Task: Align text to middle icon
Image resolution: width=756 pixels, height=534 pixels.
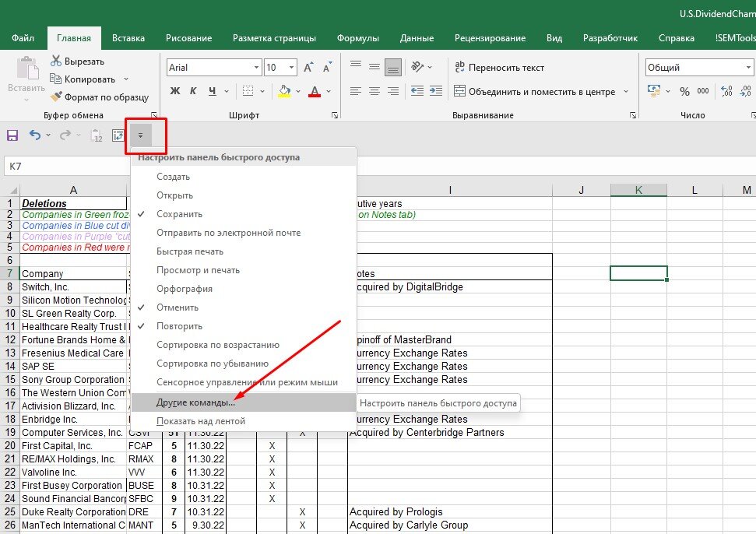Action: (374, 67)
